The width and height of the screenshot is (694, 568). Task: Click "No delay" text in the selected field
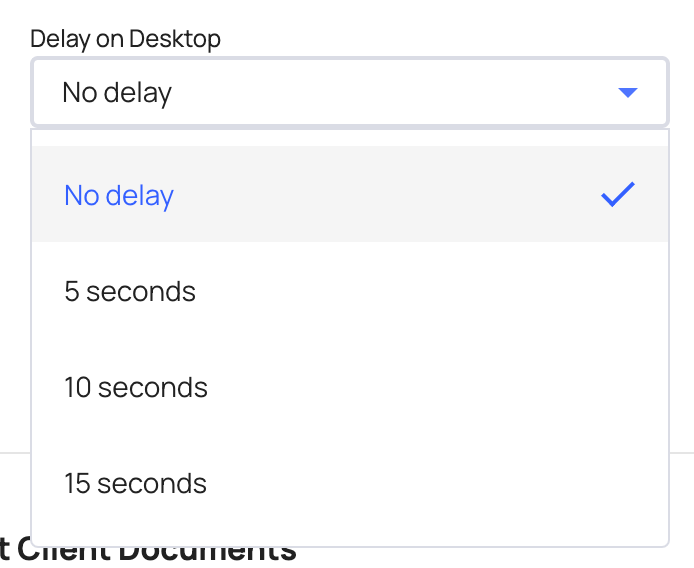click(x=117, y=93)
